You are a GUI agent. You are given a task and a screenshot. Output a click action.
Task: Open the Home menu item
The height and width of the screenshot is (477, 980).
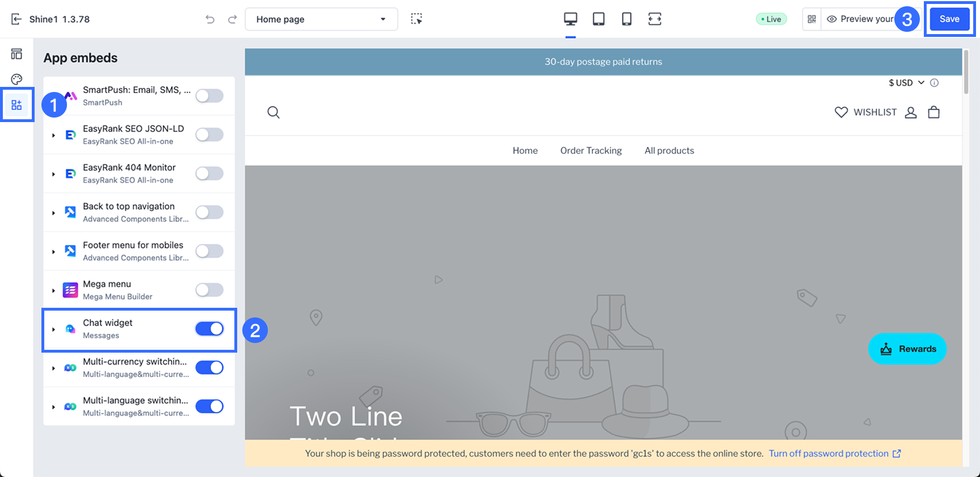pos(525,150)
